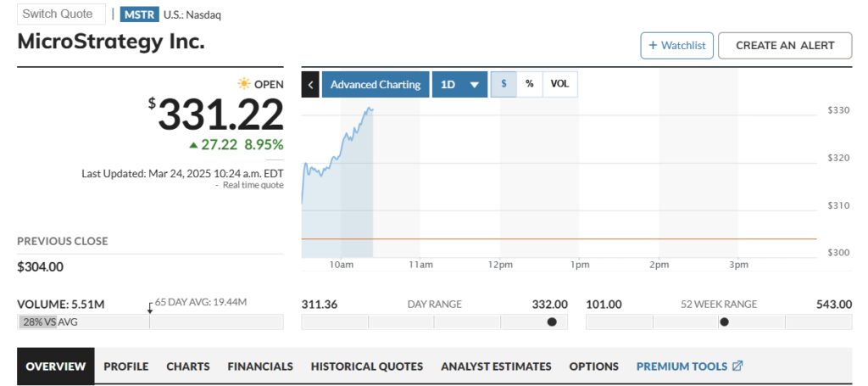Click the green price-up triangle icon

(x=193, y=144)
